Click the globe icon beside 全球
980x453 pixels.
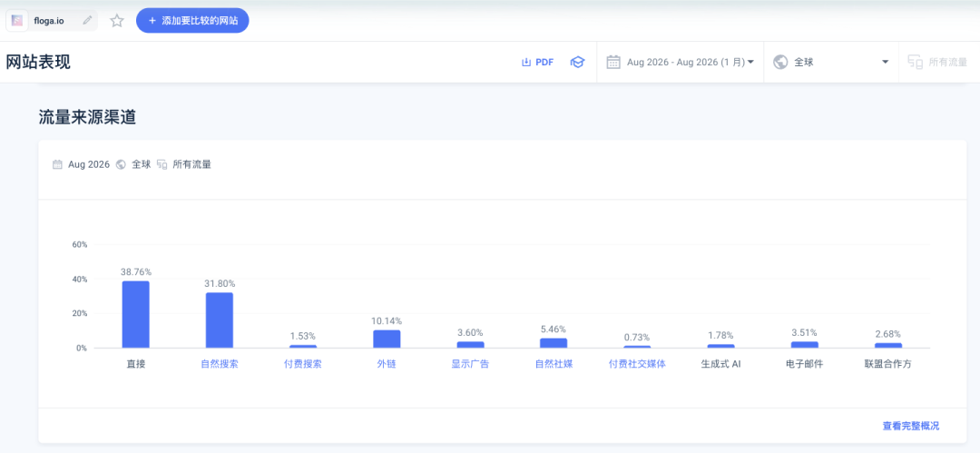coord(780,62)
